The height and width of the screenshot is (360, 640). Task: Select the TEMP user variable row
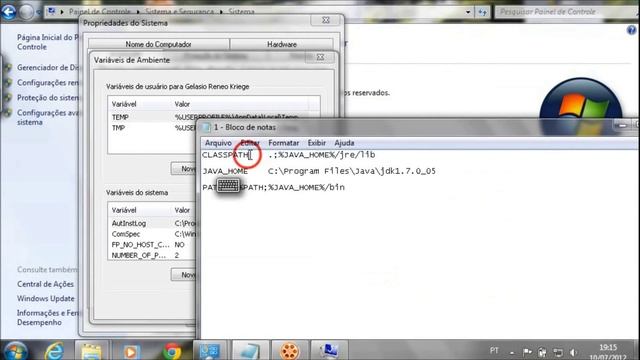(x=153, y=117)
